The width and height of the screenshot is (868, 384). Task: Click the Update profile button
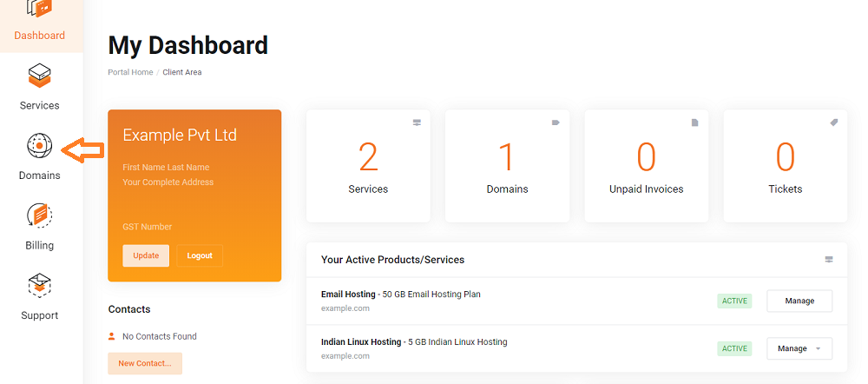pyautogui.click(x=146, y=255)
